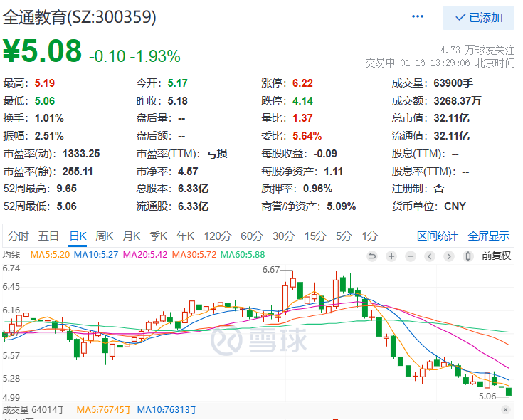Viewport: 523px width, 420px height.
Task: Click the 昨收 value 5.18
Action: tap(178, 101)
